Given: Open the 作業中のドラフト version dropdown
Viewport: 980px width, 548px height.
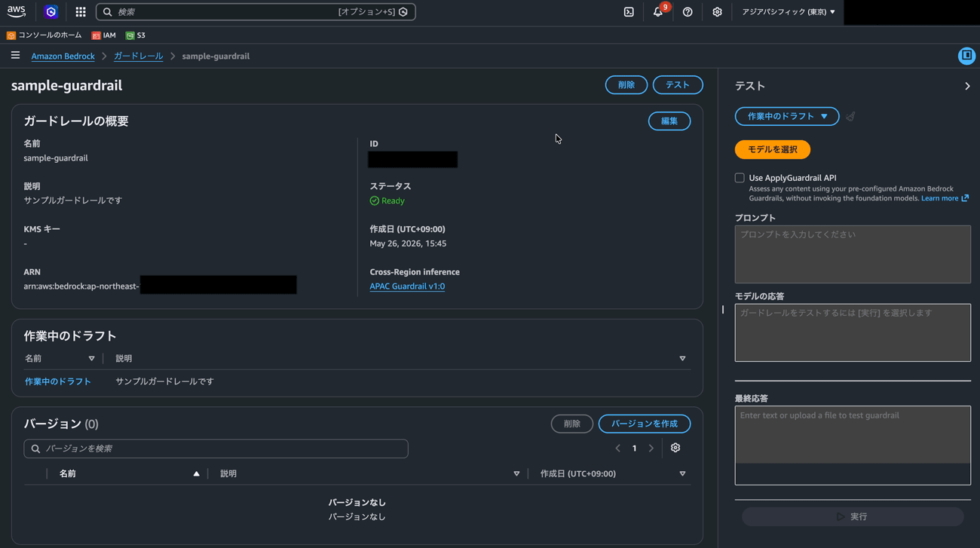Looking at the screenshot, I should pos(787,116).
